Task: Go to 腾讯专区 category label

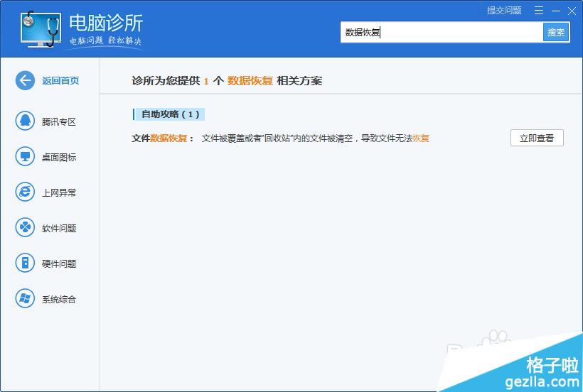Action: tap(59, 121)
